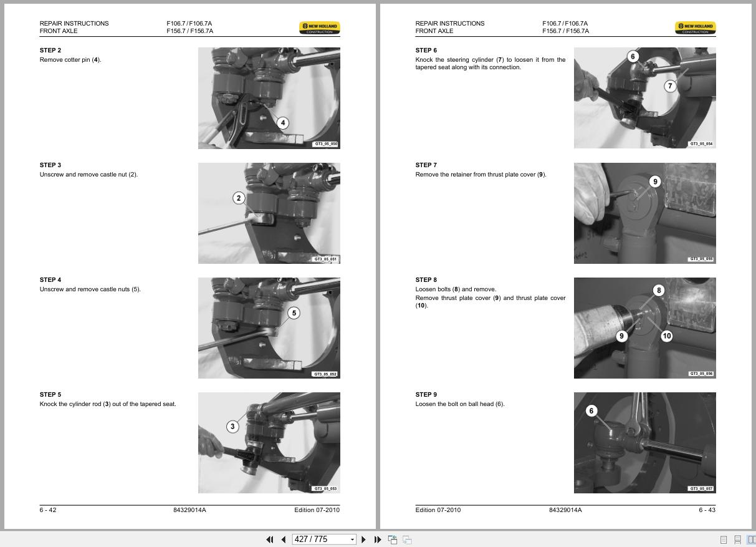
Task: Click the STEP 8 thrust plate cover photo
Action: 645,327
